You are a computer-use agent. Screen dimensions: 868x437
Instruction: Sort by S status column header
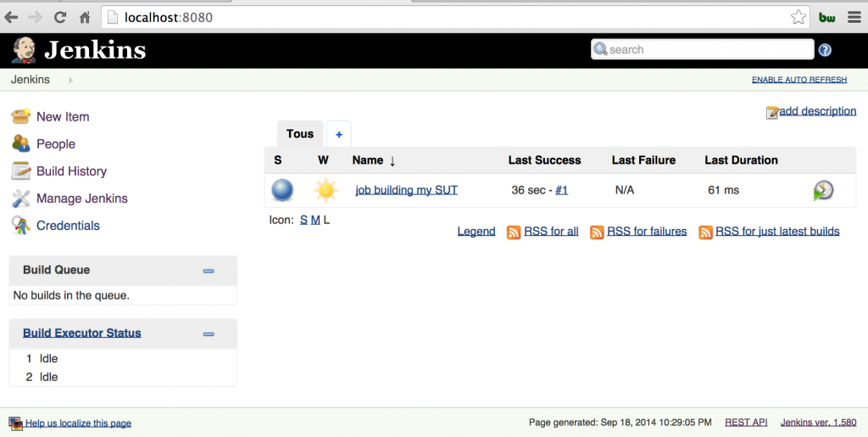tap(278, 160)
